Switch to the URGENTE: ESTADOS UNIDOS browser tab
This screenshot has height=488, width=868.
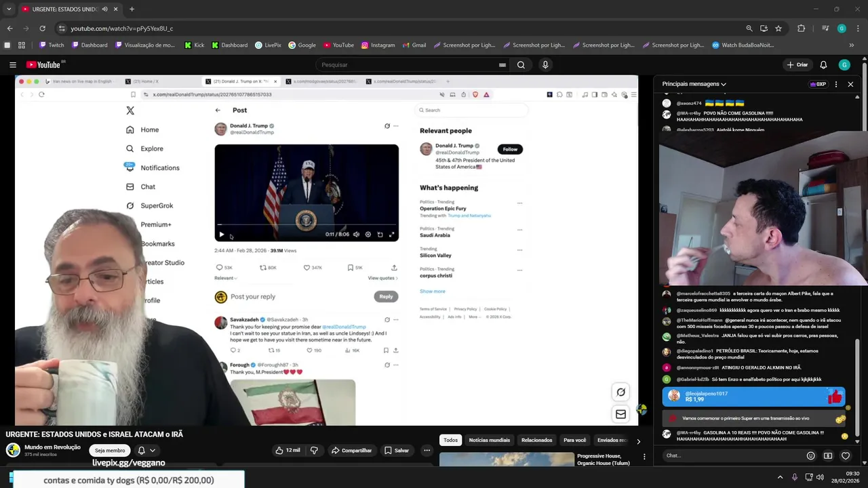pos(64,9)
